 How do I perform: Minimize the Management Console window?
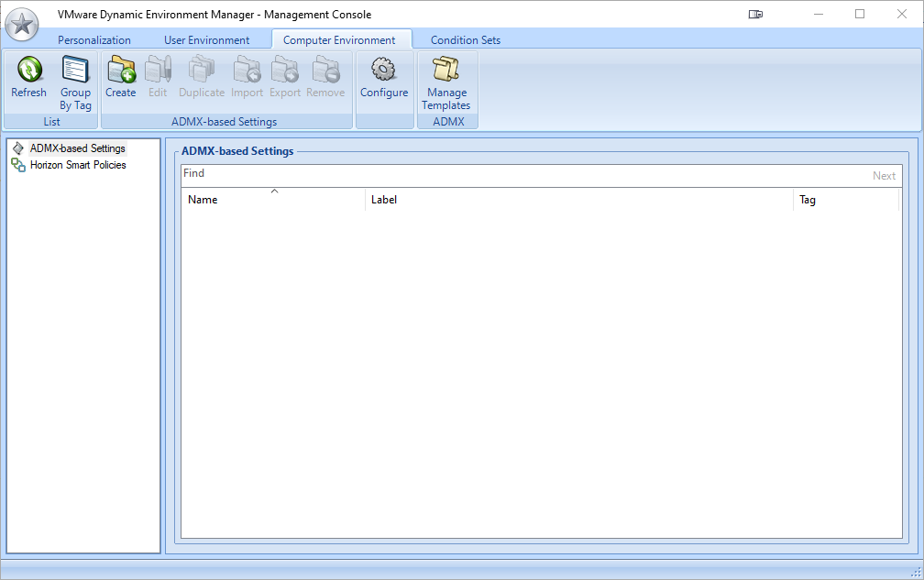tap(819, 14)
